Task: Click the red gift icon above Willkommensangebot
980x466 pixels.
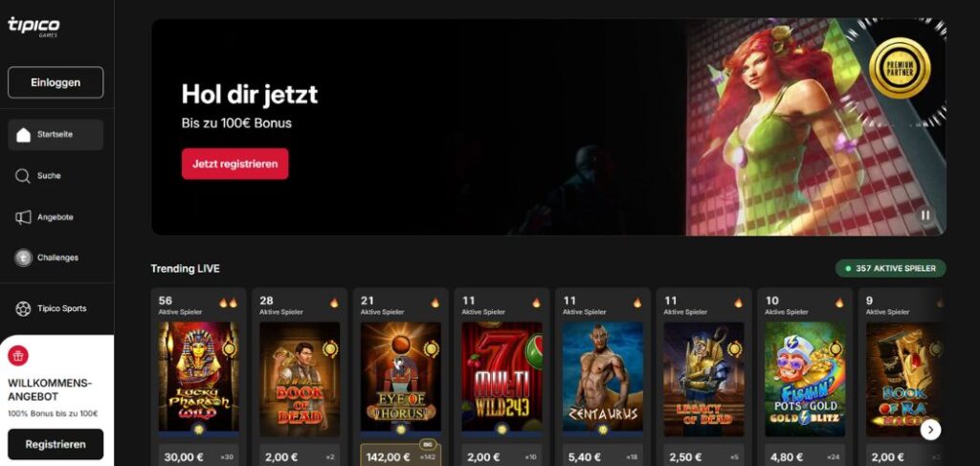Action: 18,356
